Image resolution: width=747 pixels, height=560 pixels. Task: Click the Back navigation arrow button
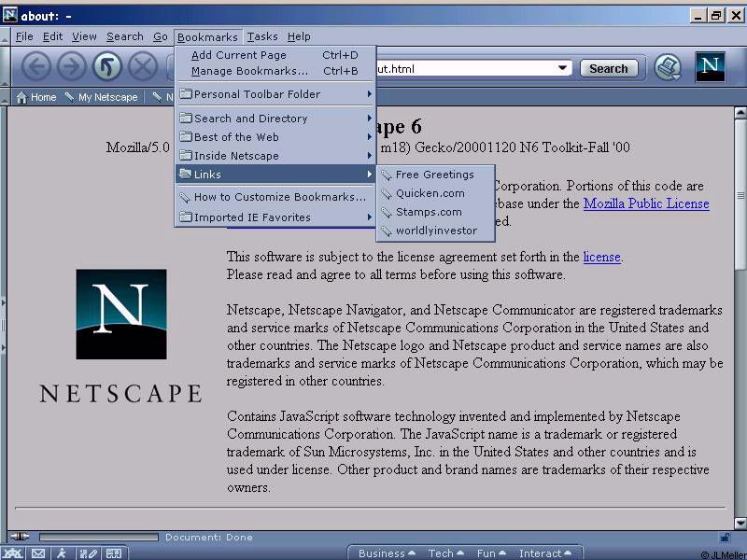click(x=35, y=66)
